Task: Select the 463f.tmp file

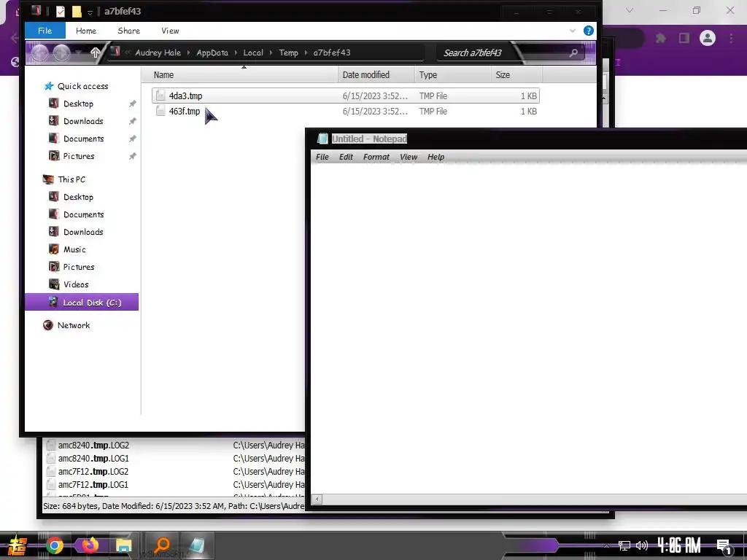Action: click(x=345, y=111)
